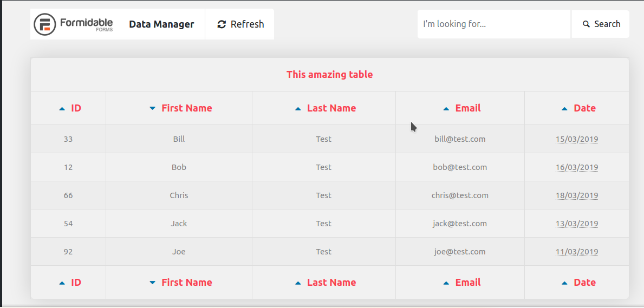Screen dimensions: 644x308
Task: Click the date 18/03/2019
Action: tap(577, 195)
